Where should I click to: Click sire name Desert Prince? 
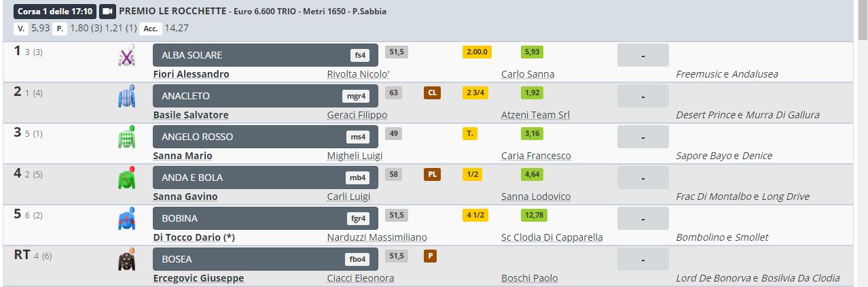tap(705, 115)
